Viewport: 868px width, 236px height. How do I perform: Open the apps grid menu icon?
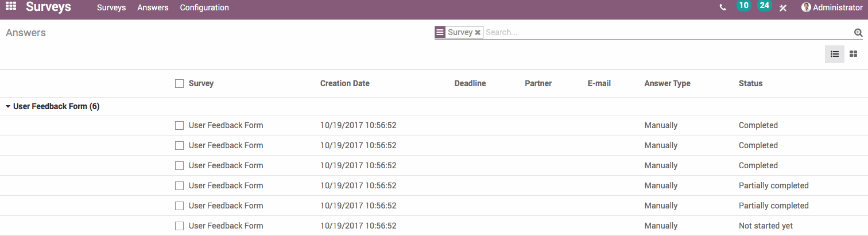click(11, 7)
